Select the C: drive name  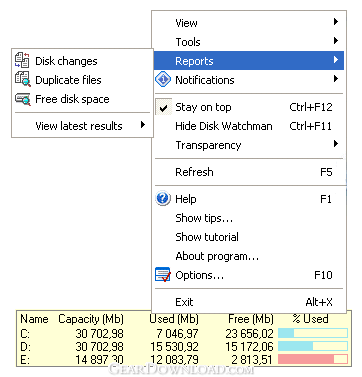(x=25, y=333)
